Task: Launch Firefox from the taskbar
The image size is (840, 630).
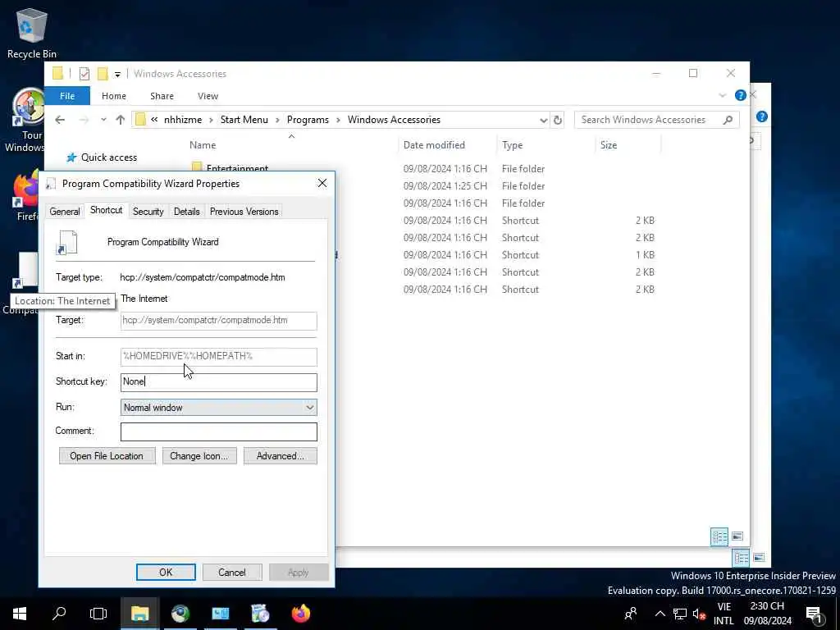Action: click(x=301, y=614)
